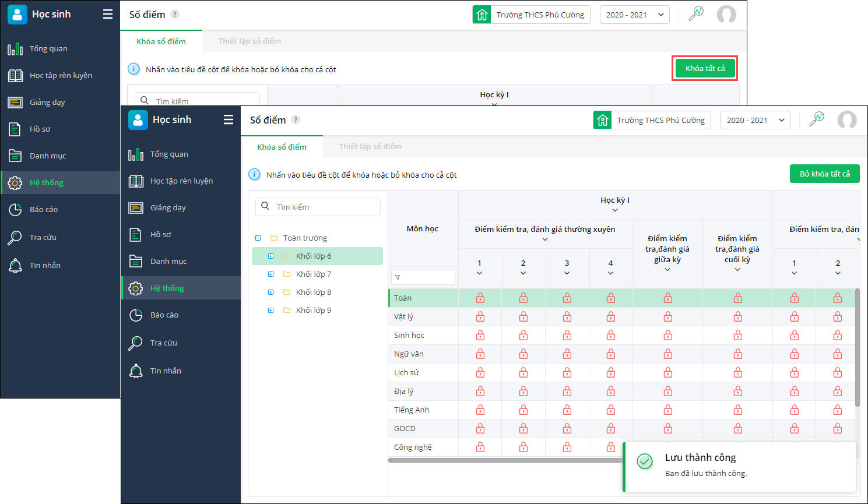
Task: Open Báo cáo pie chart icon in front sidebar
Action: (136, 315)
